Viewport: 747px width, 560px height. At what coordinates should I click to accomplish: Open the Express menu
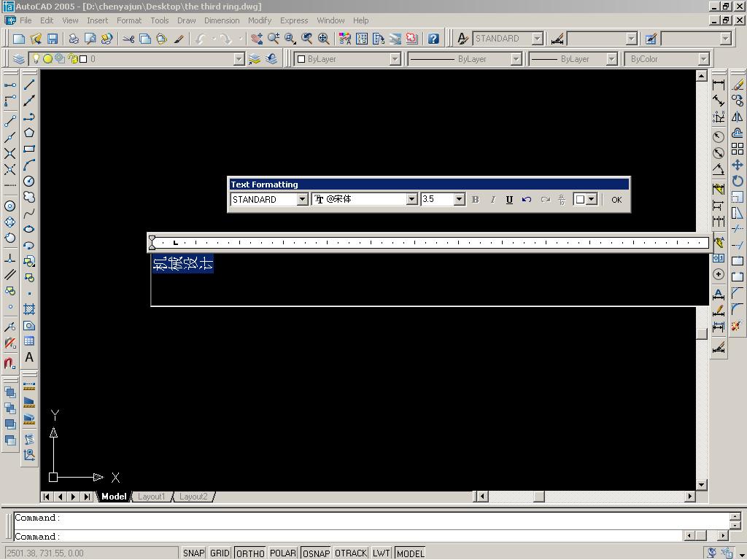point(294,20)
